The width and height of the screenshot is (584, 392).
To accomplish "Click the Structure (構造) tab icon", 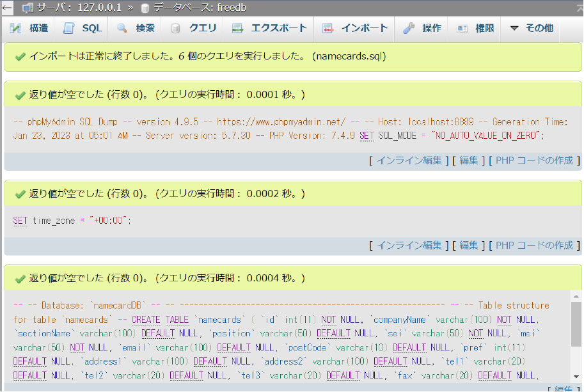I will (15, 28).
